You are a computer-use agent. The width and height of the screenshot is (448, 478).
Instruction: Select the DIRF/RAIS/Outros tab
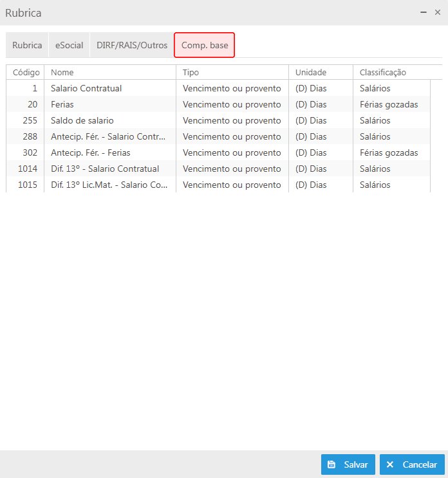coord(132,45)
